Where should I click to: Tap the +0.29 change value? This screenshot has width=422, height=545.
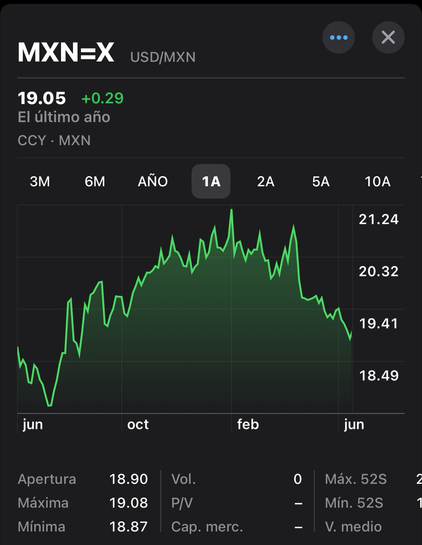102,98
